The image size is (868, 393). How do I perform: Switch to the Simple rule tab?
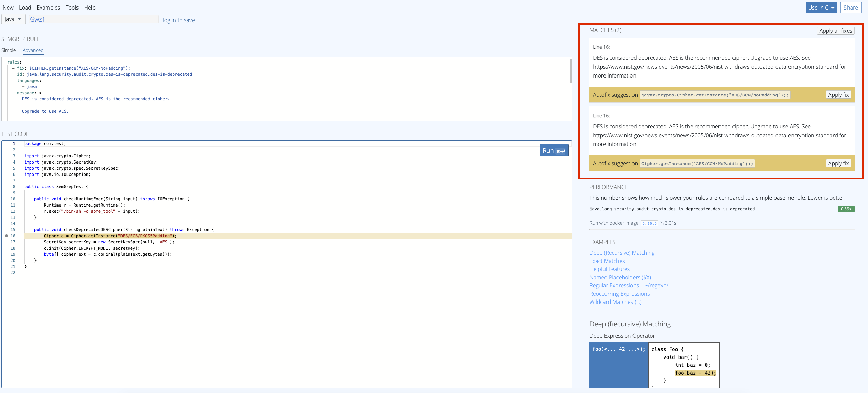click(9, 50)
